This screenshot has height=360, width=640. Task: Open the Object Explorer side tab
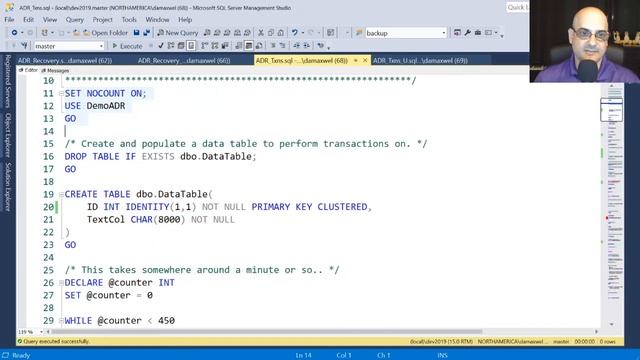8,135
